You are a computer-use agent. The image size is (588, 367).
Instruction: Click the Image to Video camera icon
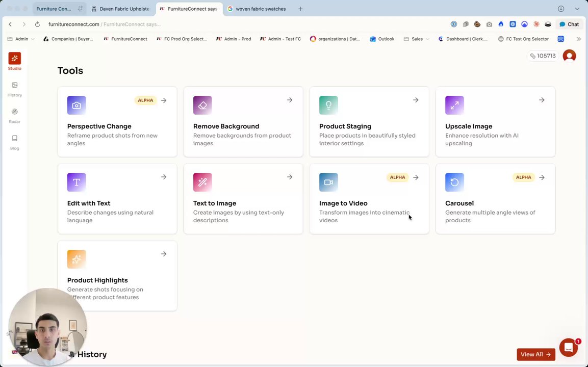point(328,182)
